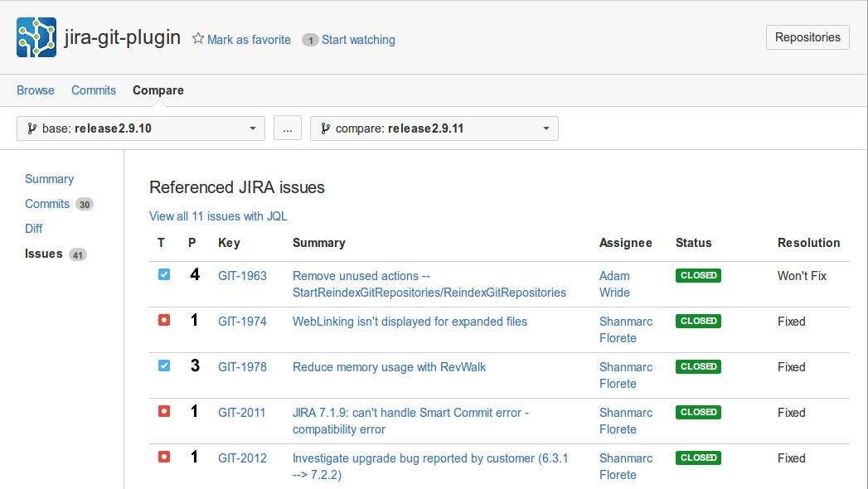Click branch icon in base selector
868x489 pixels.
point(32,128)
